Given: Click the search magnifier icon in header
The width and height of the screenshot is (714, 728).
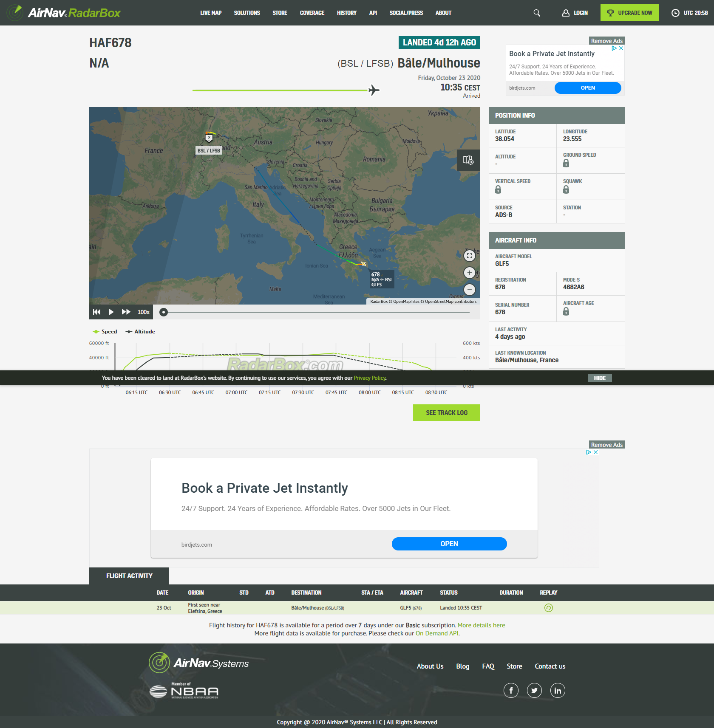Looking at the screenshot, I should click(x=537, y=13).
